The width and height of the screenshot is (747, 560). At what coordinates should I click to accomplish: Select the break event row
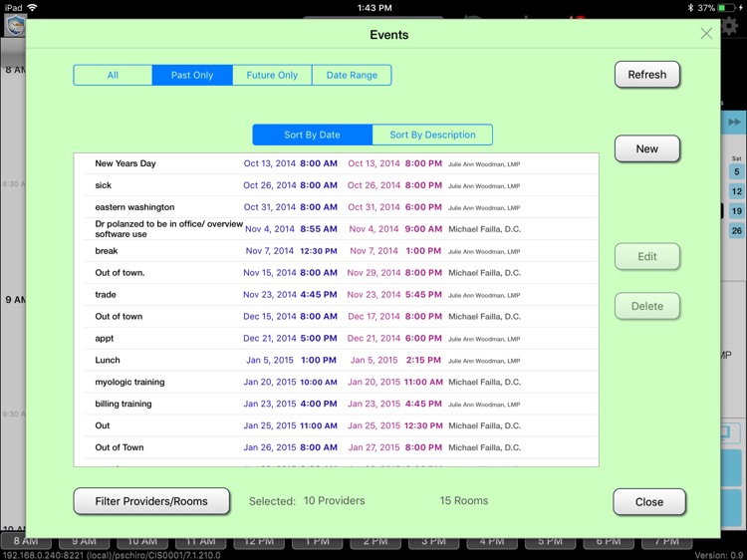(336, 251)
